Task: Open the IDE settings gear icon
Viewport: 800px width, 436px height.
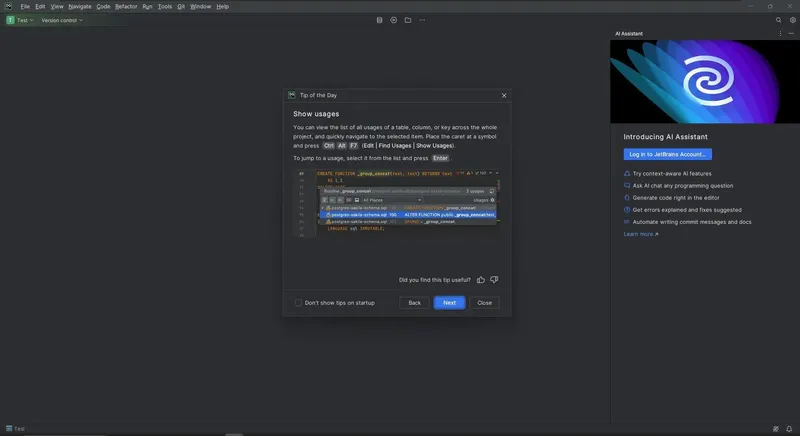Action: pyautogui.click(x=793, y=20)
